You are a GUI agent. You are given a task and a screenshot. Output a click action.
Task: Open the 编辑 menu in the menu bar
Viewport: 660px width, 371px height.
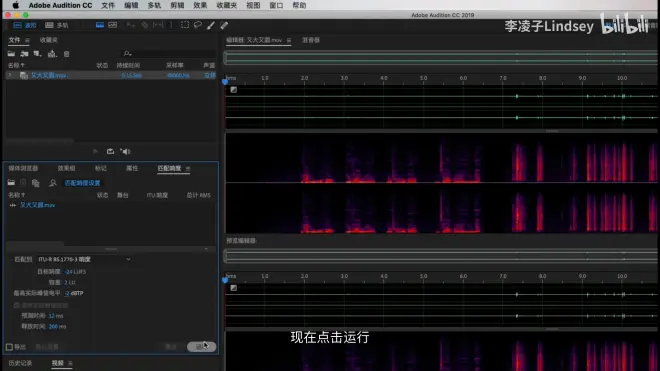(131, 5)
